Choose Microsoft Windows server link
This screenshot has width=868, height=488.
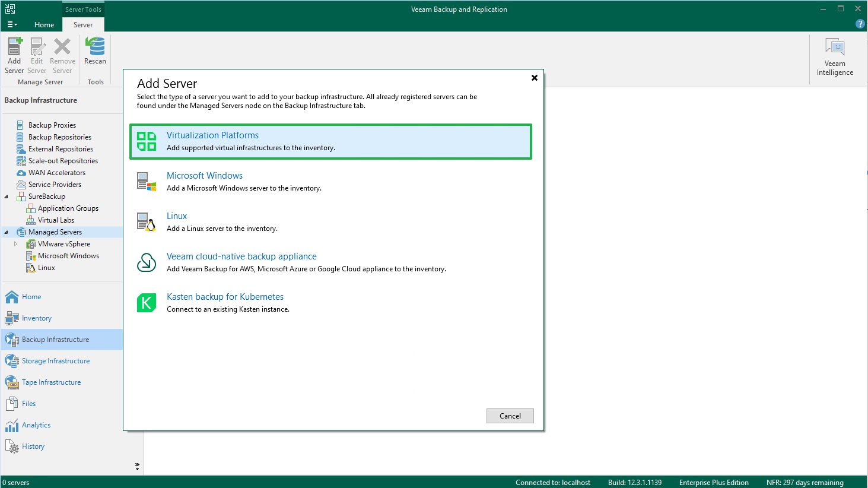(205, 176)
